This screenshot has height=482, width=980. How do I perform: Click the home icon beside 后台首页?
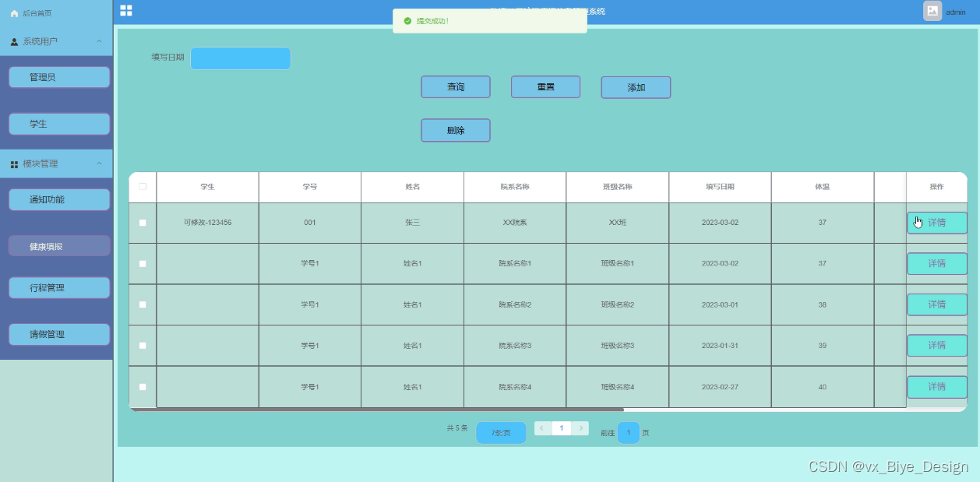[14, 13]
